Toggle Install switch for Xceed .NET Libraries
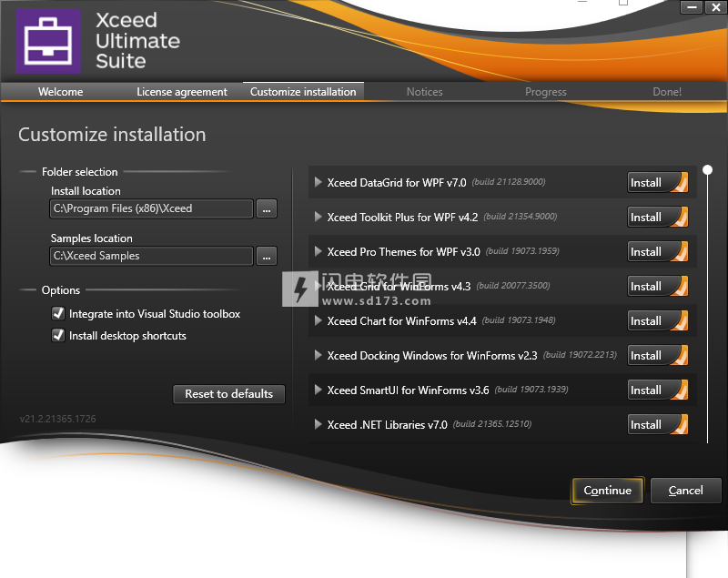Viewport: 728px width, 578px height. click(x=658, y=425)
